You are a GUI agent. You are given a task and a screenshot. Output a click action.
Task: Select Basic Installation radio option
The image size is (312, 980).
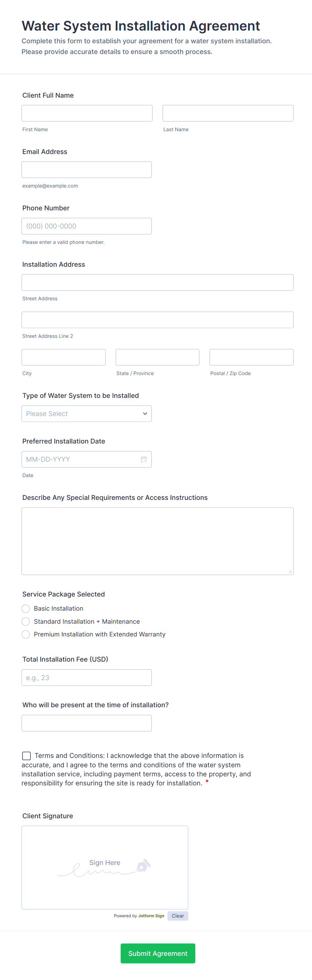(x=26, y=609)
